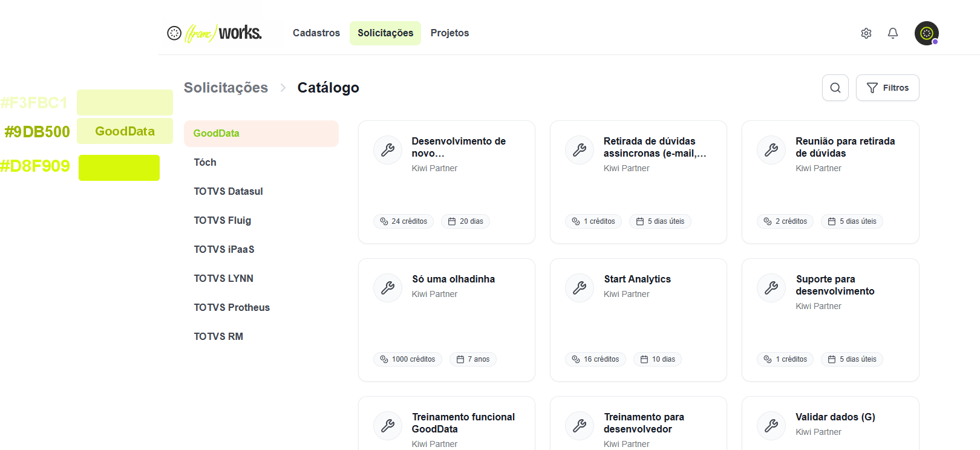Click wrench icon on Treinamento funcional GoodData card

point(388,426)
